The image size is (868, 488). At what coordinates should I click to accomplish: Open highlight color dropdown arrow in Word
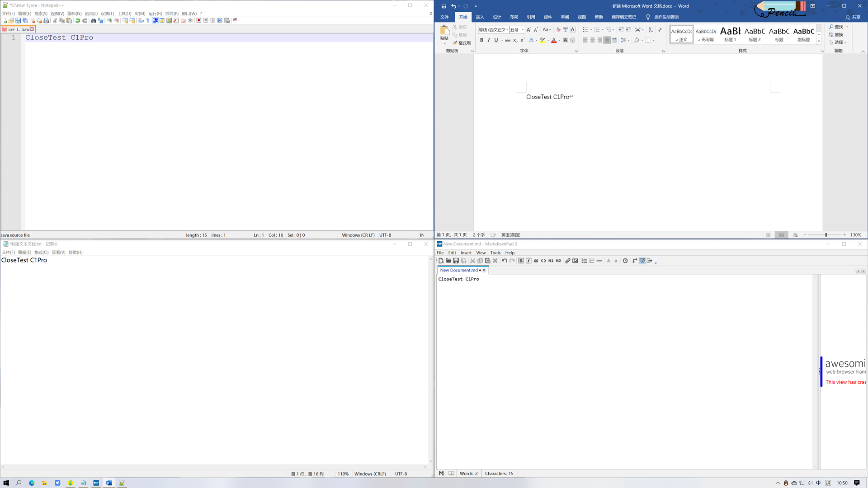pyautogui.click(x=548, y=40)
